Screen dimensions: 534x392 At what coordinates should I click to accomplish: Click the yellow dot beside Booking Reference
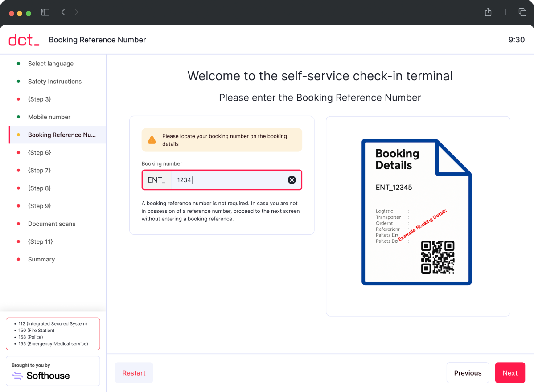(18, 135)
